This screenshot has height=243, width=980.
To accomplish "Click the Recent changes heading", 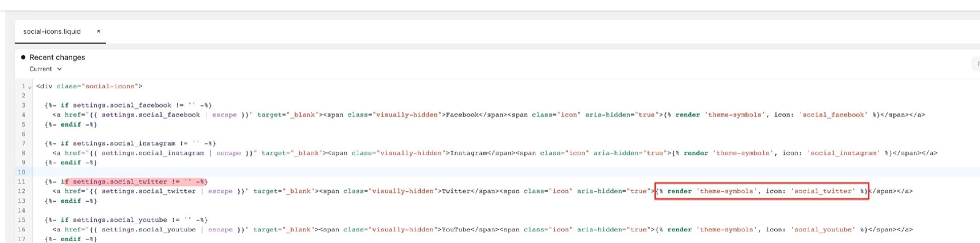I will 57,57.
